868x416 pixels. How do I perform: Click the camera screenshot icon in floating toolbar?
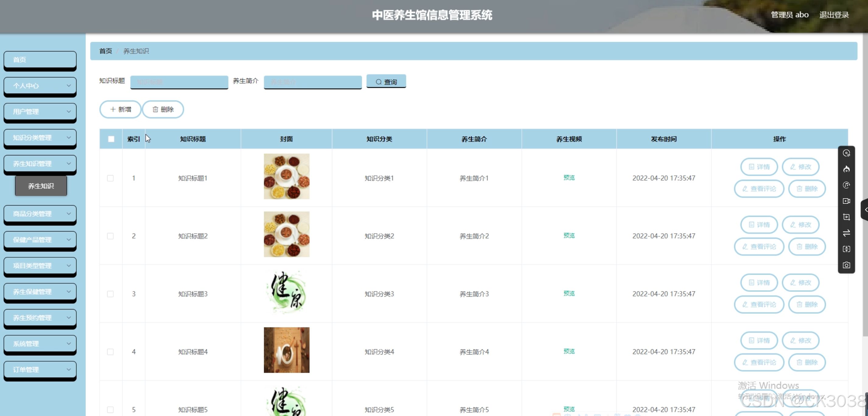(x=846, y=265)
